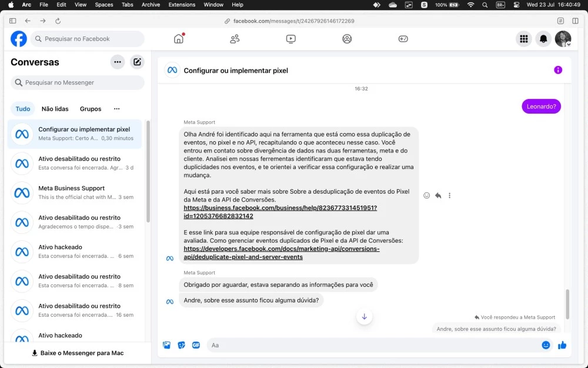This screenshot has width=588, height=368.
Task: Open macOS Control Center
Action: 516,5
